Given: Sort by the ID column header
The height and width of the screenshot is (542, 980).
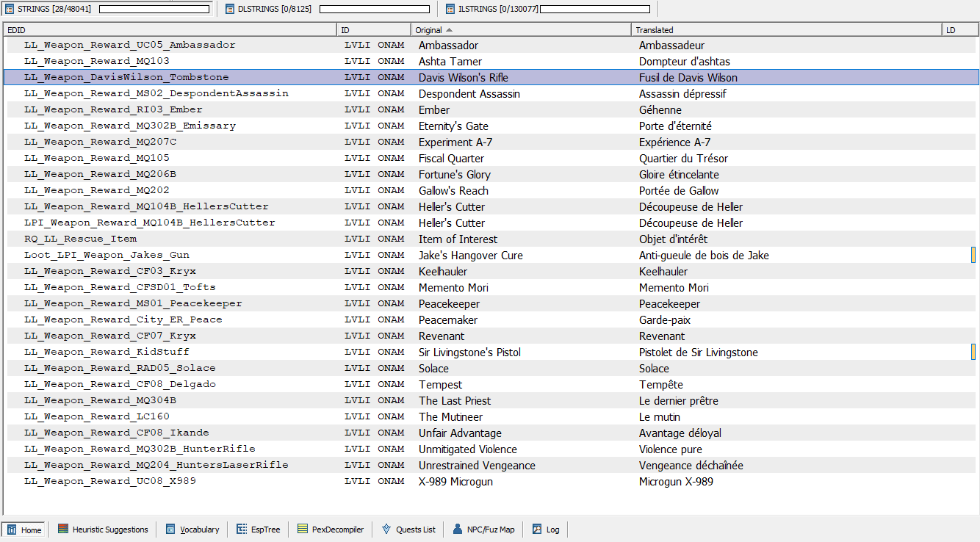Looking at the screenshot, I should pyautogui.click(x=375, y=30).
